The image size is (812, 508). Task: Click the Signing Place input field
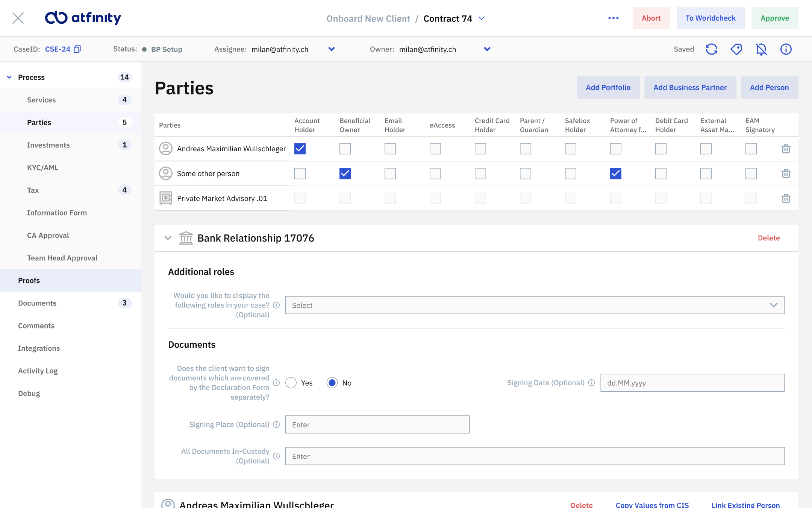click(x=377, y=424)
